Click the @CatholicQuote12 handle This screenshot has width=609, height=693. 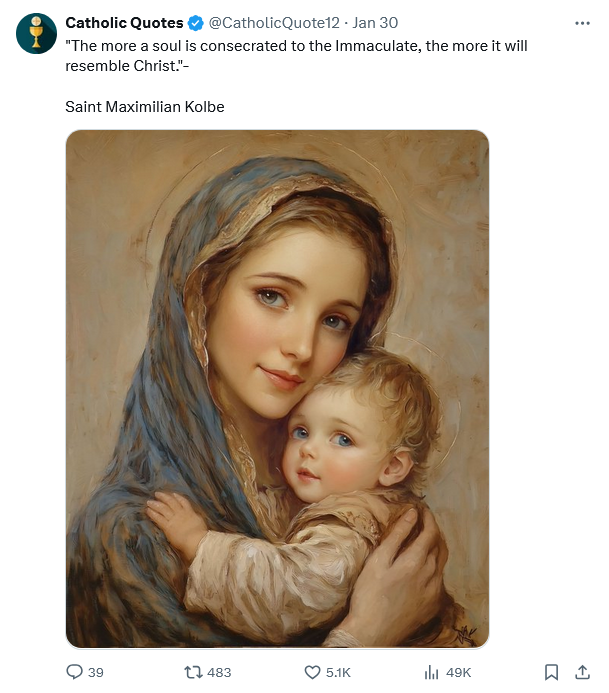pyautogui.click(x=274, y=23)
